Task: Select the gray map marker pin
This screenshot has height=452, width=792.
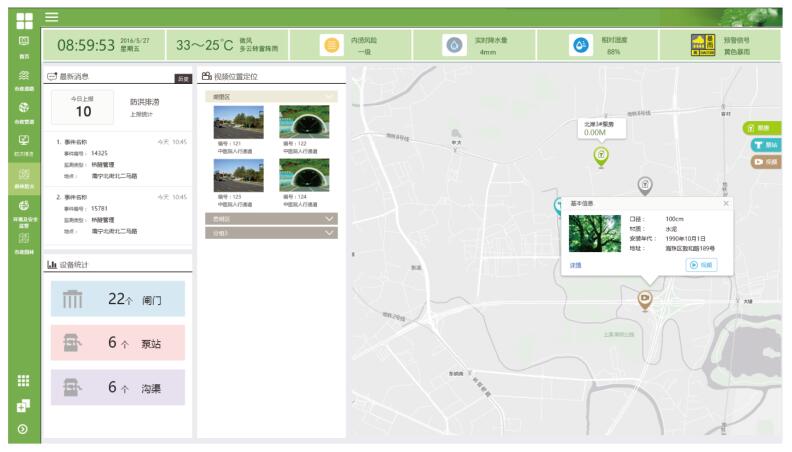Action: (645, 185)
